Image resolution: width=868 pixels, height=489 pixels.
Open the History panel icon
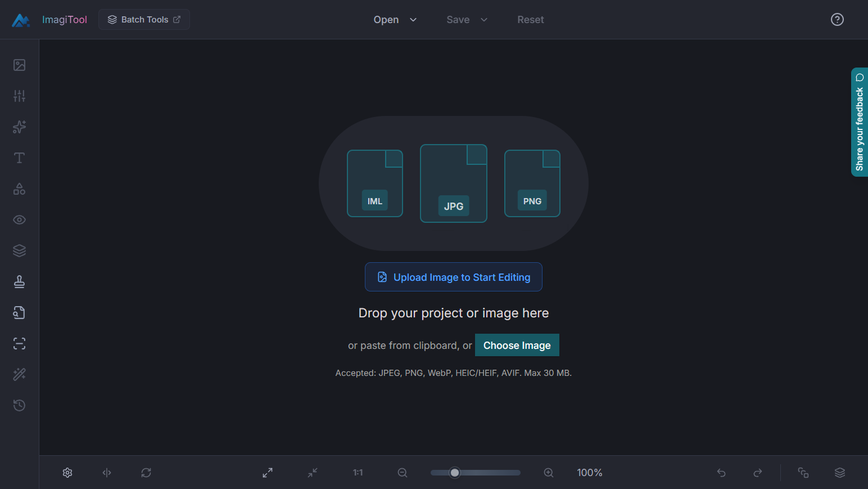point(19,406)
